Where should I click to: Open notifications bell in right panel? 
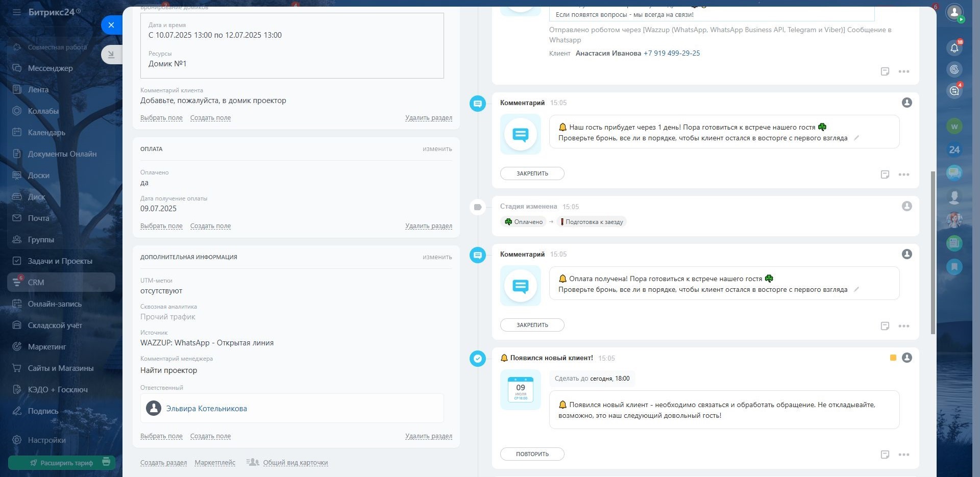[x=954, y=48]
